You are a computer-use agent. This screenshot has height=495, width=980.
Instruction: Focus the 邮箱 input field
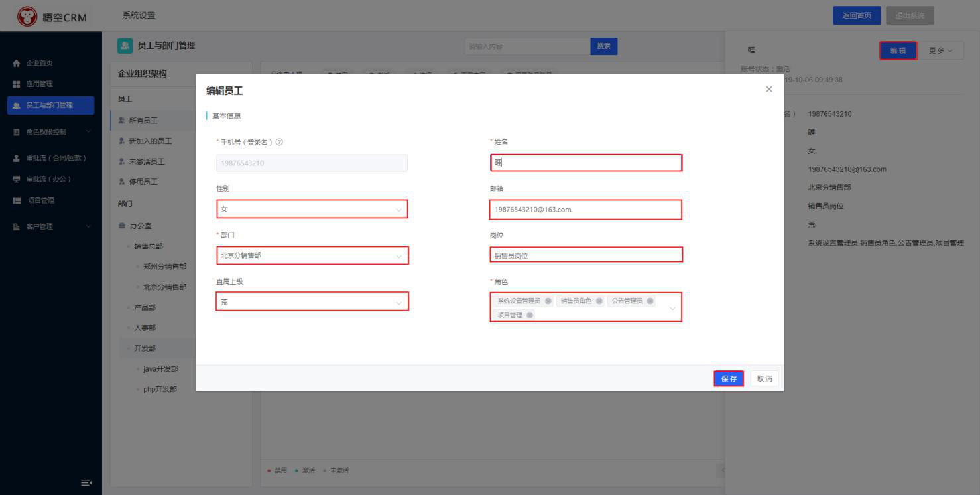(586, 209)
